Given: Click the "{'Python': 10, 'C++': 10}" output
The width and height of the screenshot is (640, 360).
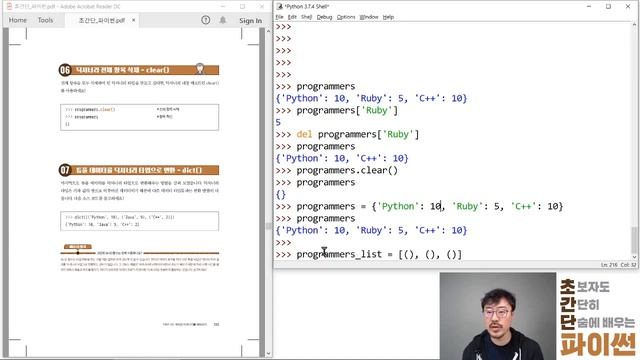Looking at the screenshot, I should pos(342,158).
